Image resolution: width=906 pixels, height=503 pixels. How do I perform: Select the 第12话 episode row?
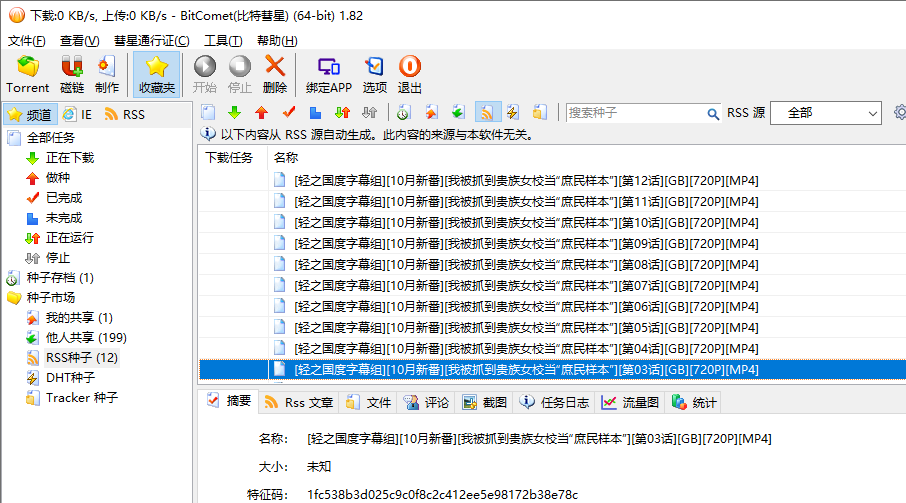[526, 181]
